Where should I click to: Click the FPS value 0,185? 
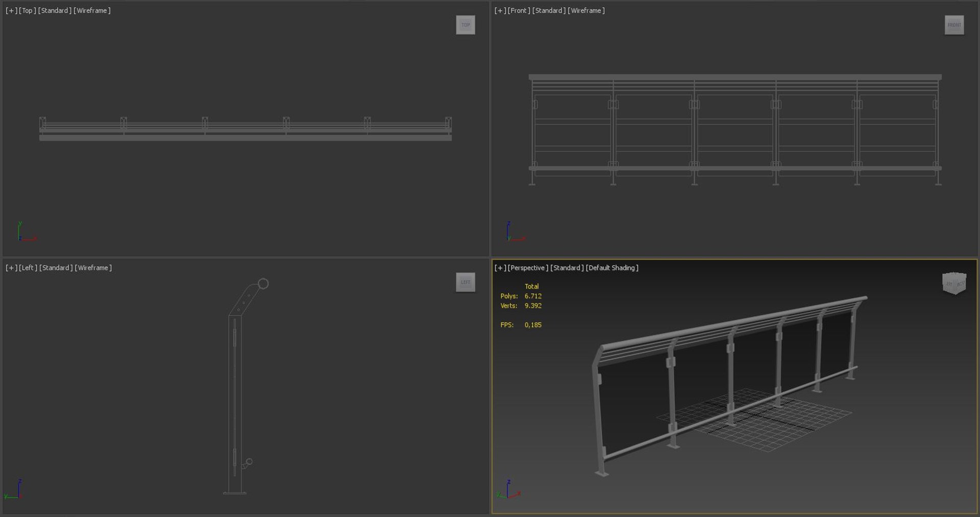coord(533,325)
